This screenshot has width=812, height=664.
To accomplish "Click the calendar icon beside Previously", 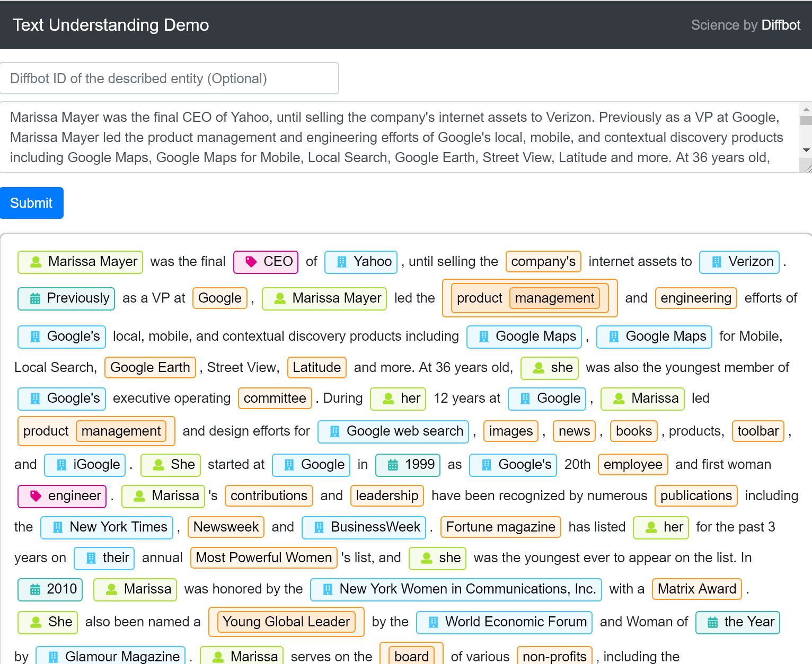I will [35, 298].
